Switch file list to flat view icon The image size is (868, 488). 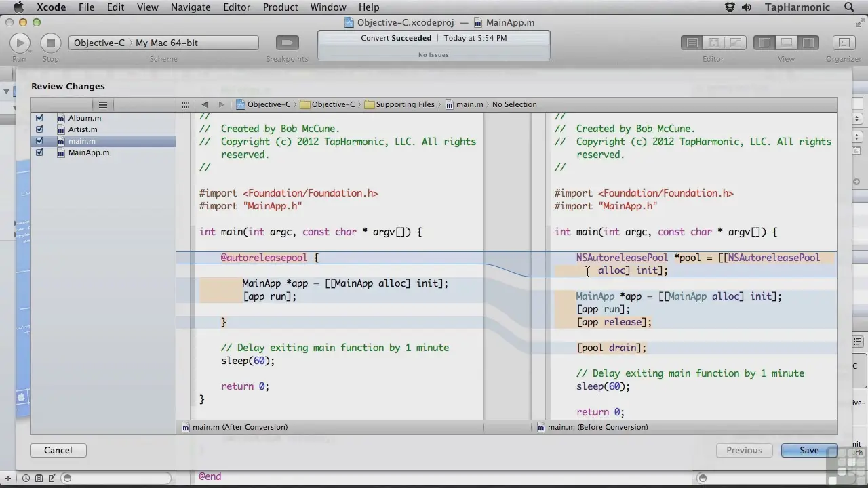click(103, 104)
